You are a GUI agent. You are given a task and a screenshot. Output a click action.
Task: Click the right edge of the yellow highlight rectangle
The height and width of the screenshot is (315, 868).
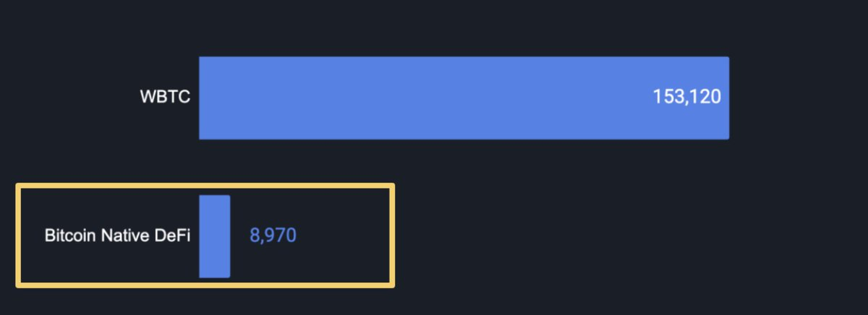coord(393,236)
